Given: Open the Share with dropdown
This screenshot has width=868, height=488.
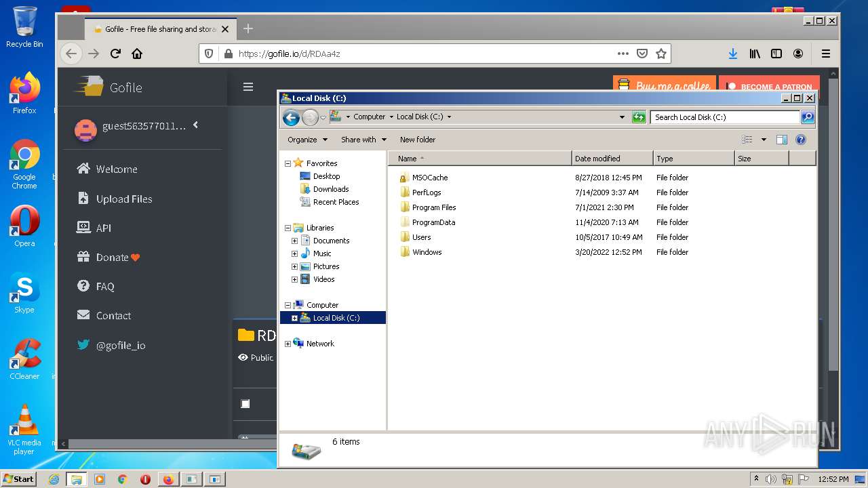Looking at the screenshot, I should click(x=363, y=140).
